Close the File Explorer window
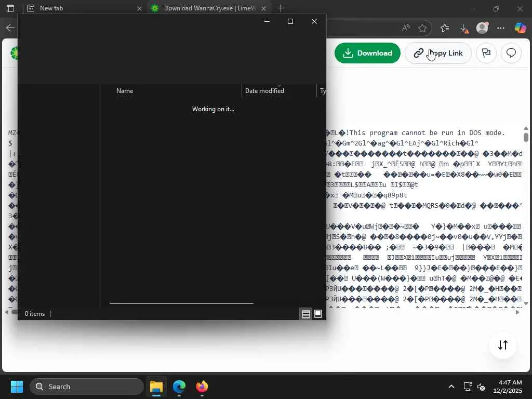 point(314,21)
